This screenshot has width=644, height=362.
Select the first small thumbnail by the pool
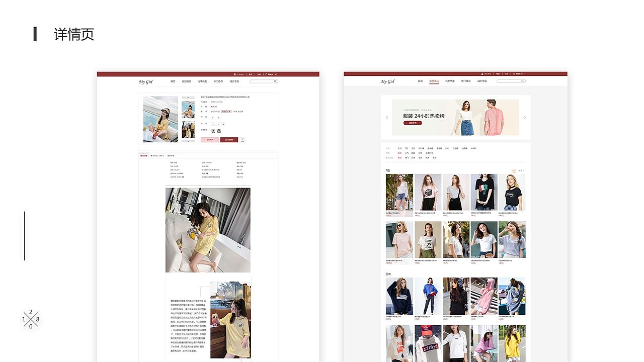point(188,110)
